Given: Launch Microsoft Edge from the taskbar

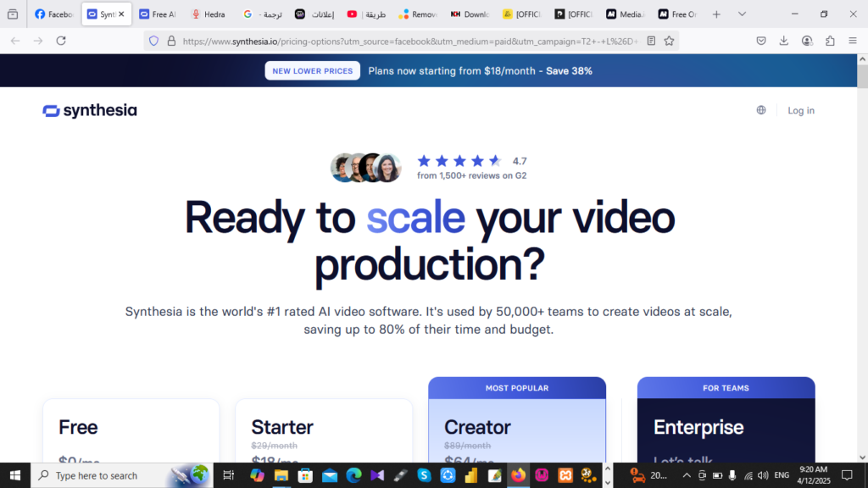Looking at the screenshot, I should pyautogui.click(x=353, y=475).
